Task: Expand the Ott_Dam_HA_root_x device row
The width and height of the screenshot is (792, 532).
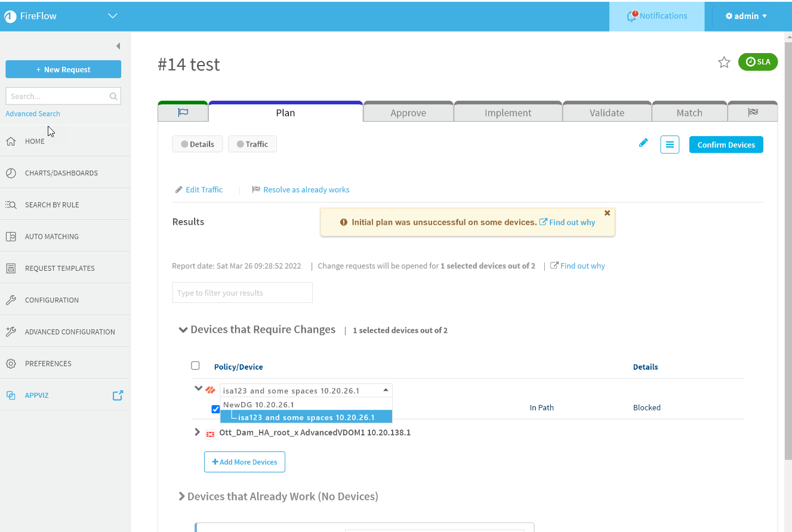Action: coord(198,432)
